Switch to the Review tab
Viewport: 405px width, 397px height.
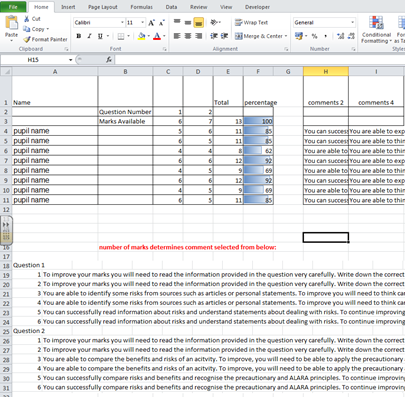[x=199, y=7]
